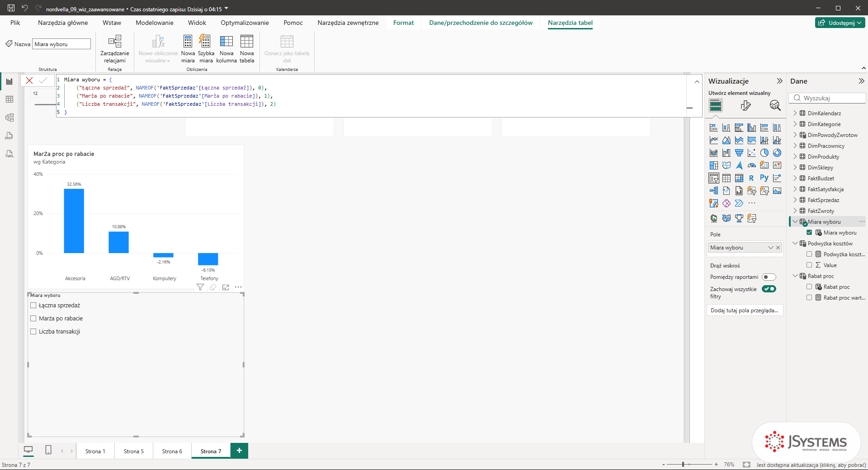The image size is (868, 470).
Task: Toggle Pomiędzy raportami switch
Action: 769,277
